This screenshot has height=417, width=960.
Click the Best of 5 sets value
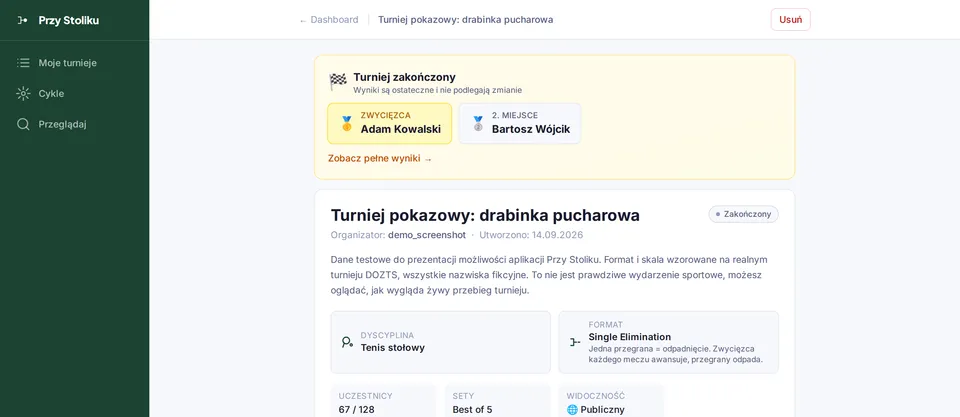[x=472, y=410]
